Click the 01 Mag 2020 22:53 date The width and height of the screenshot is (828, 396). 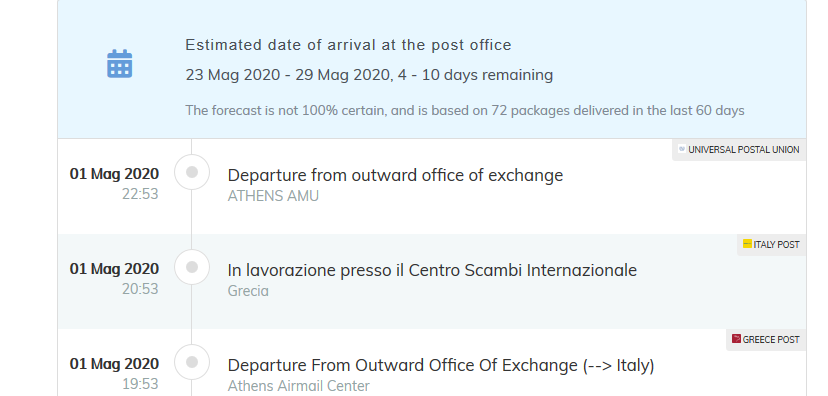click(114, 184)
